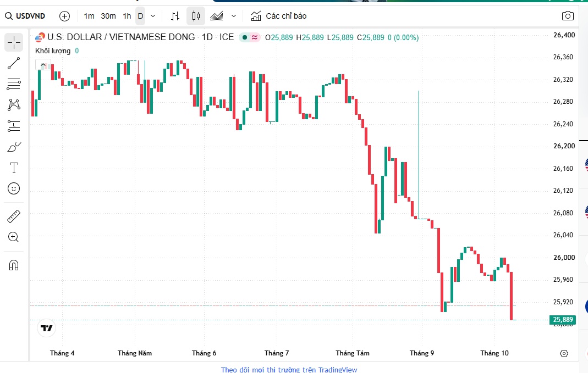The width and height of the screenshot is (588, 373).
Task: Select the crosshair cursor tool
Action: click(14, 42)
